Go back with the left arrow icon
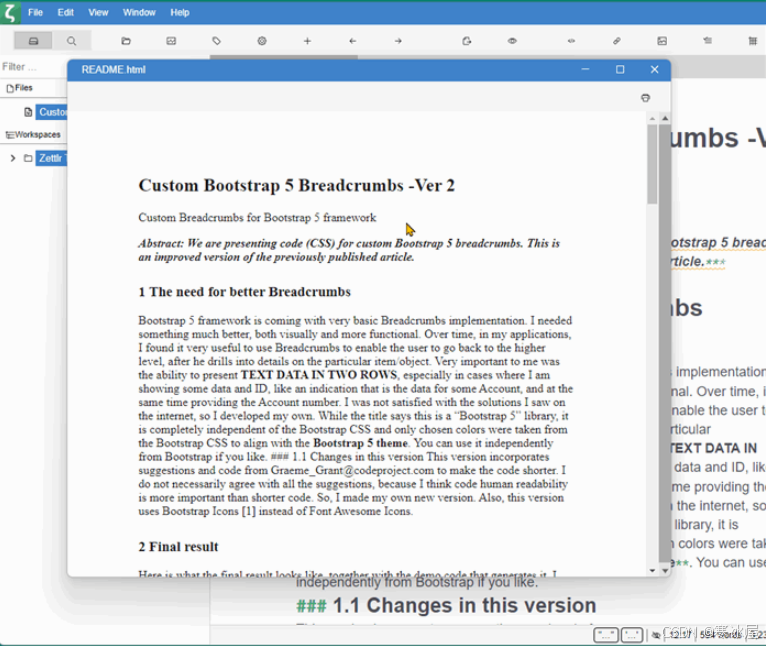 coord(353,41)
